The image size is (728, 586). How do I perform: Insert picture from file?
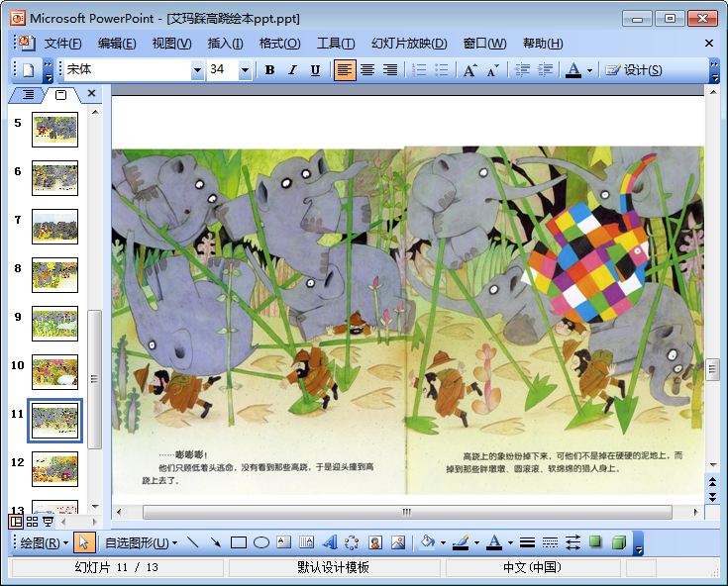click(398, 541)
